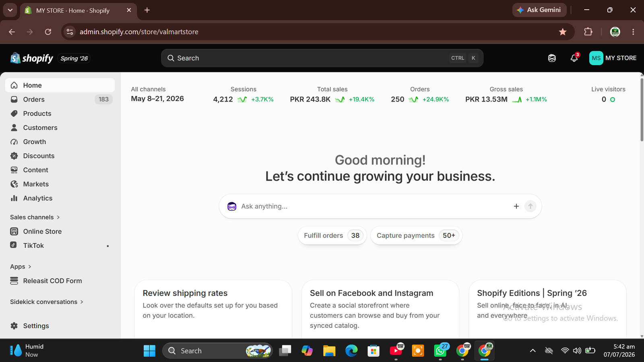Bookmark page with the star icon
This screenshot has height=362, width=644.
(563, 32)
